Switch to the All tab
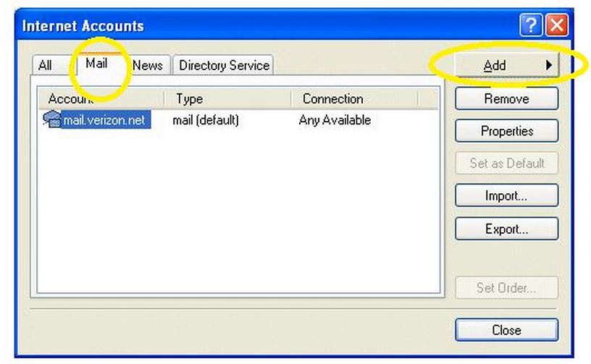 pos(45,65)
